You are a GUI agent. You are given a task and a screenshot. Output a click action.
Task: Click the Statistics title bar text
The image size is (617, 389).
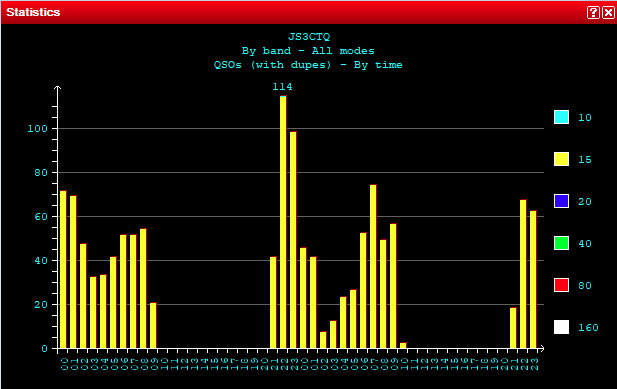click(33, 12)
